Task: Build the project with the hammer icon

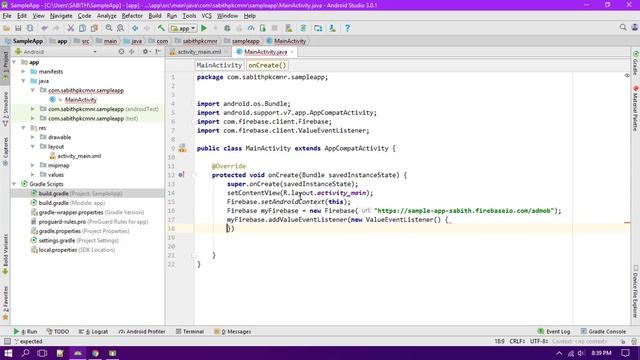Action: 161,28
